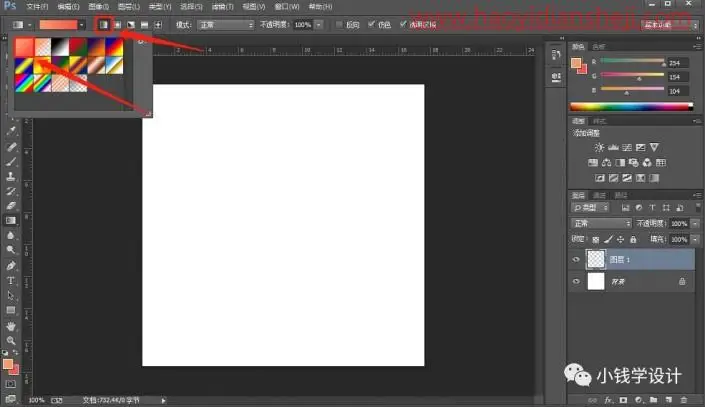705x407 pixels.
Task: Open the 窗口(W) menu
Action: (x=286, y=7)
